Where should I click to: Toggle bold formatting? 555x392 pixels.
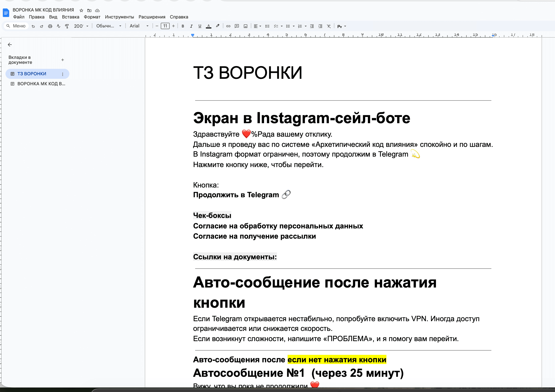(x=183, y=26)
